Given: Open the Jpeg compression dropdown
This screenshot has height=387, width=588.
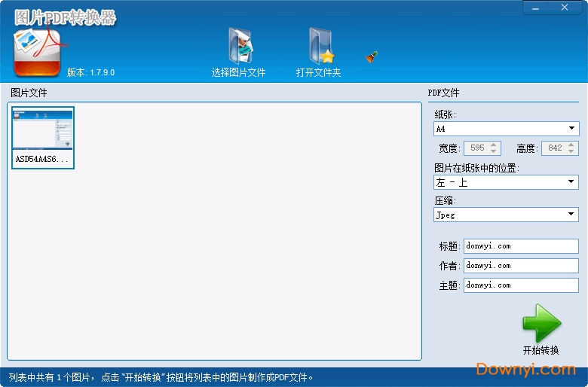Looking at the screenshot, I should coord(507,215).
